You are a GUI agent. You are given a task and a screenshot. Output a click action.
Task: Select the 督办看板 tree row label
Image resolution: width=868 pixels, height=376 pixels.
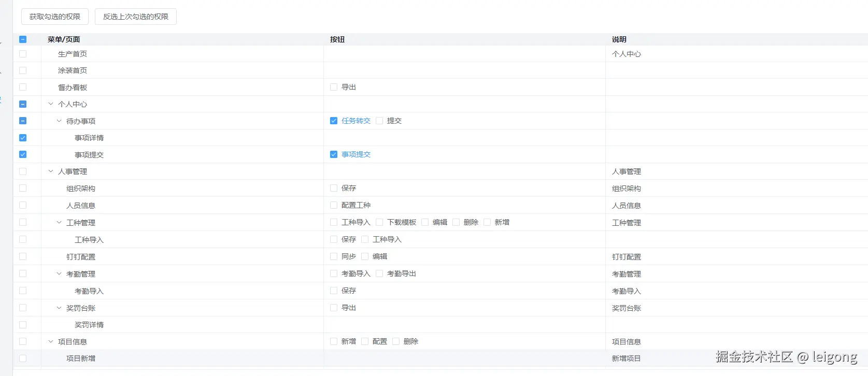[73, 88]
